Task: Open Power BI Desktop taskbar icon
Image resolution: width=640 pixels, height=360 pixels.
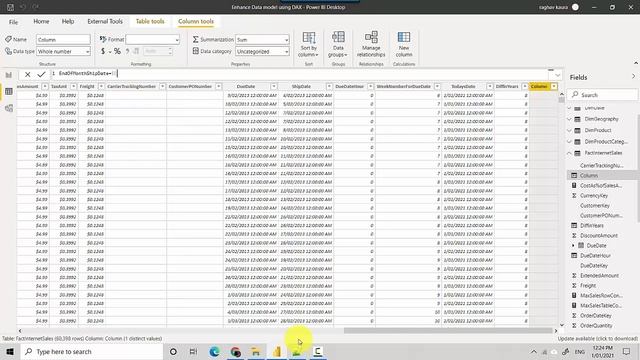Action: click(x=277, y=351)
